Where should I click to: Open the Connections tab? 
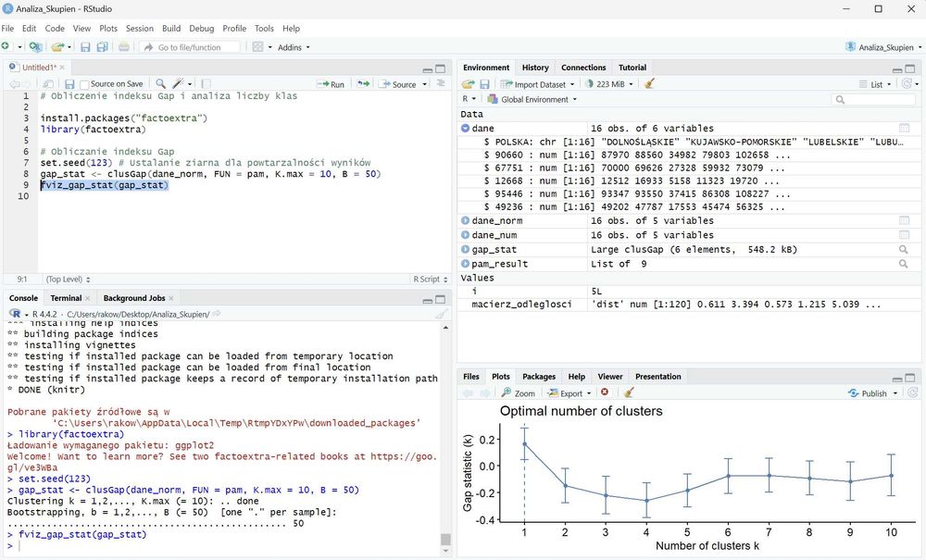pos(583,68)
